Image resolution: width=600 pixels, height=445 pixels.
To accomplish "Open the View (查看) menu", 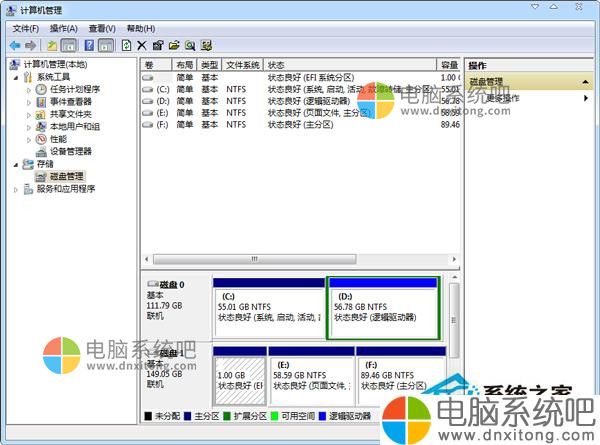I will [102, 29].
